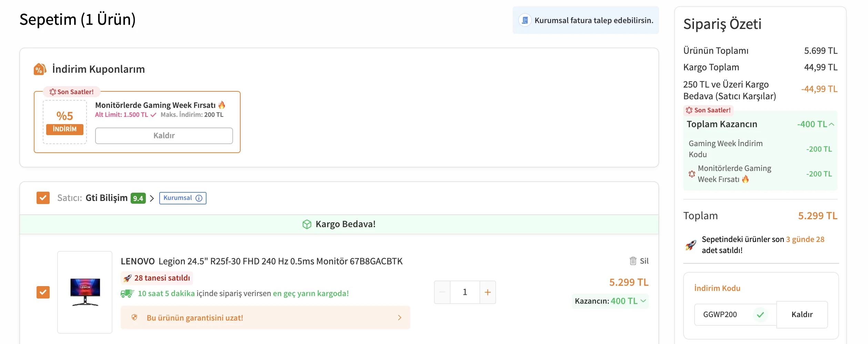
Task: Open the Lenovo Legion monitor product title
Action: [x=262, y=261]
